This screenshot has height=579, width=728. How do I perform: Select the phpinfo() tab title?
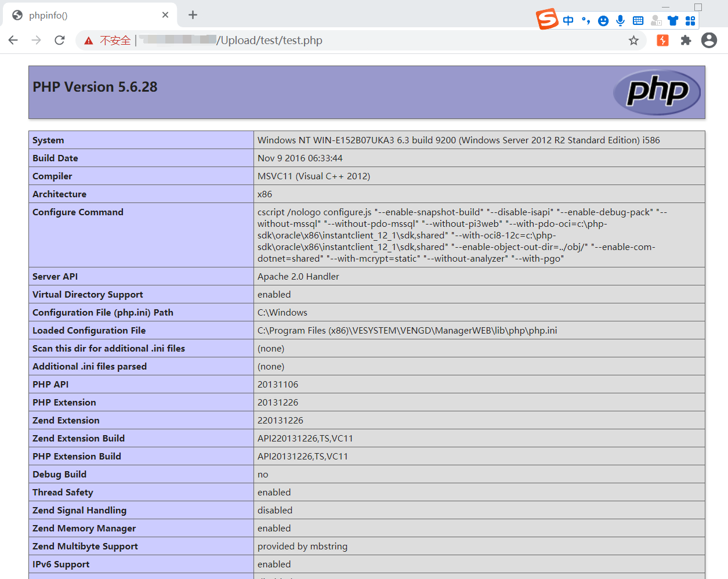click(48, 15)
